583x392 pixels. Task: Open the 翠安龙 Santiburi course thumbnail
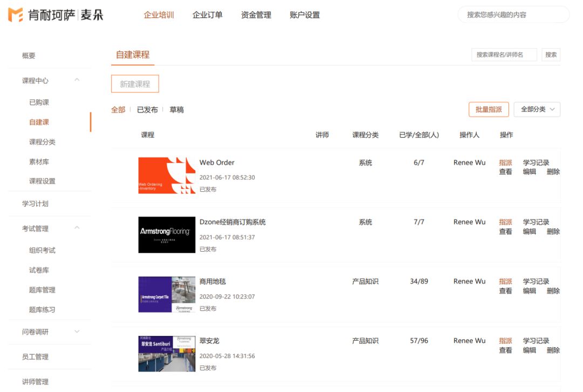[x=166, y=354]
